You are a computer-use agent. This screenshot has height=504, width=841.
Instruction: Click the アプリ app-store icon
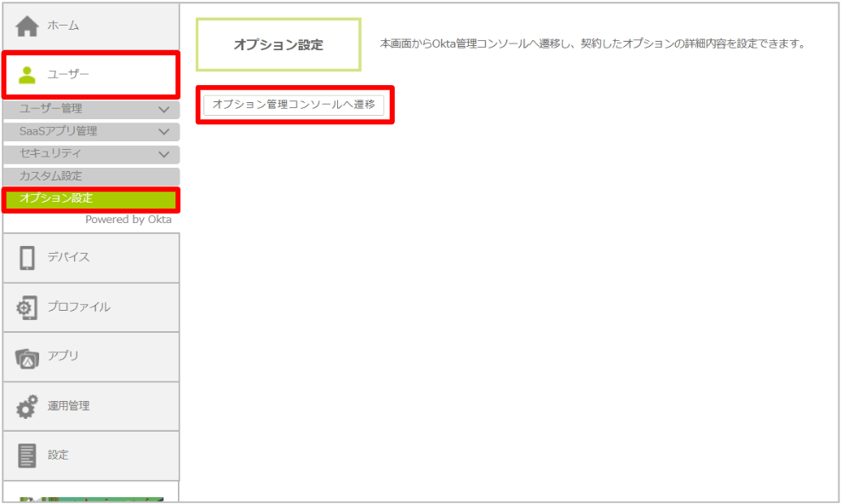(27, 357)
